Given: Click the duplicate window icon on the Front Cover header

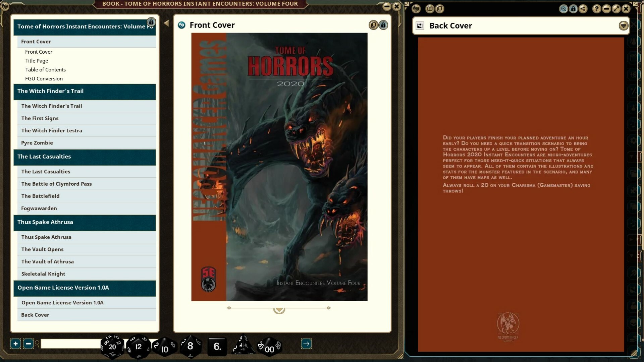Looking at the screenshot, I should pyautogui.click(x=373, y=25).
